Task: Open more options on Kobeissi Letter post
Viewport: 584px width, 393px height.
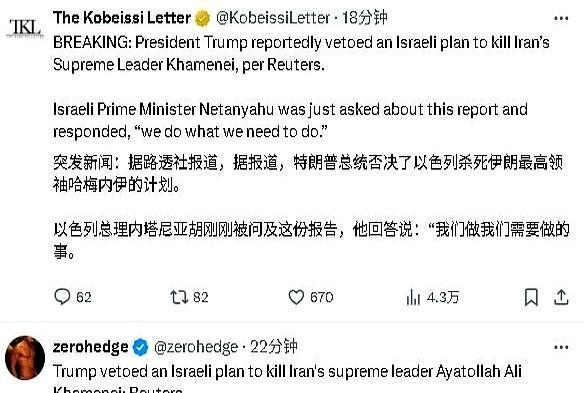Action: tap(561, 18)
